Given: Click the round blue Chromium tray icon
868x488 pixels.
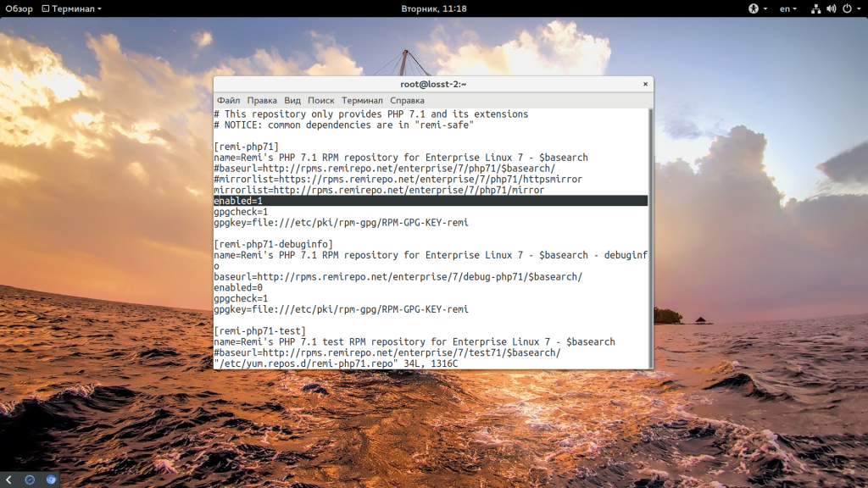Looking at the screenshot, I should (51, 480).
